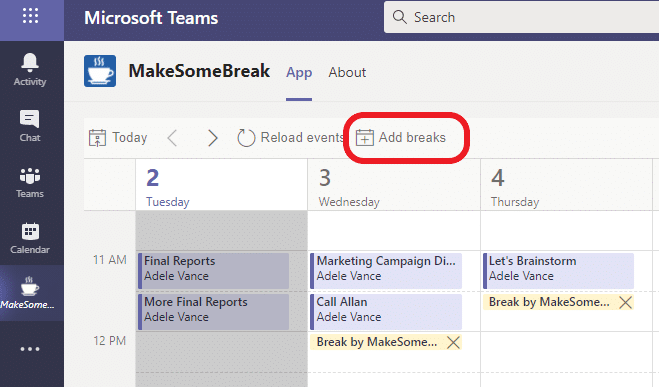Open the Call Allan event

tap(386, 311)
